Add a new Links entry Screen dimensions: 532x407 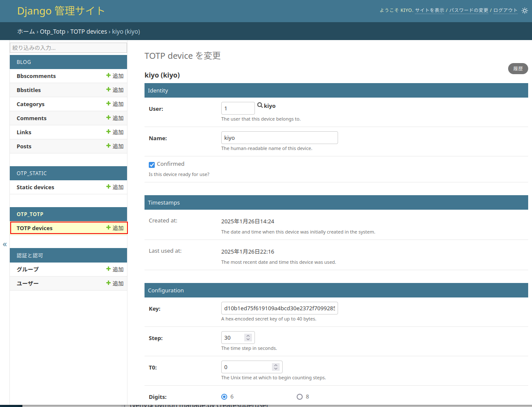[x=115, y=132]
